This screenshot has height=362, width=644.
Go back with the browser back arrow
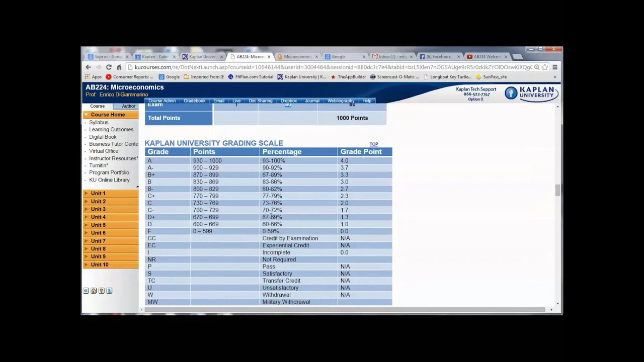click(88, 67)
